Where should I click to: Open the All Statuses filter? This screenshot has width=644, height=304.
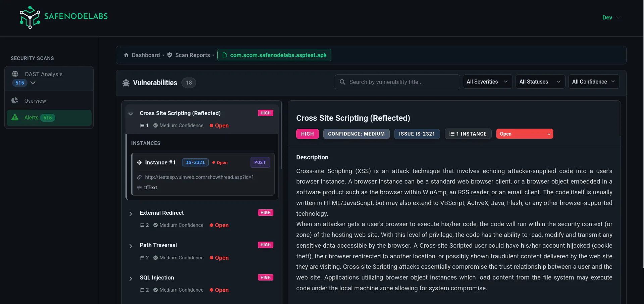tap(540, 82)
